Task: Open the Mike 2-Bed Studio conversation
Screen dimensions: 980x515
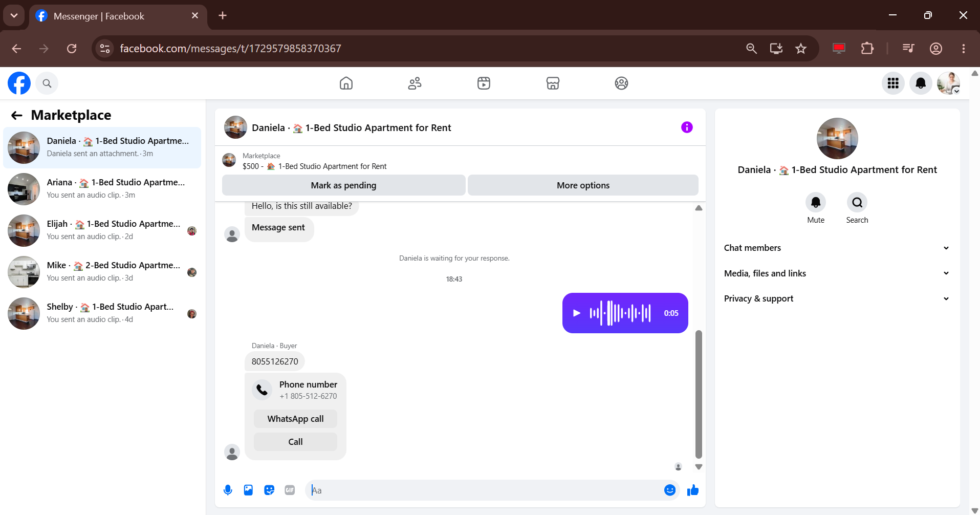Action: (x=102, y=272)
